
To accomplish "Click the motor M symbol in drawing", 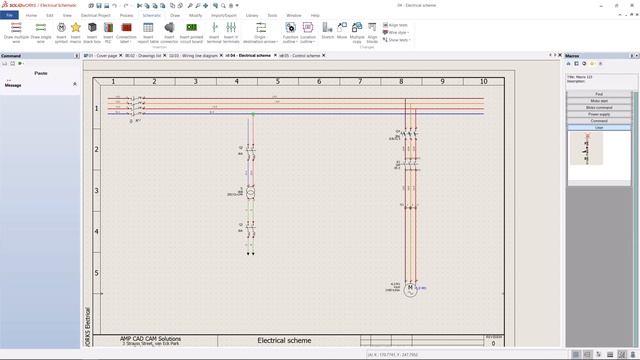I will coord(410,289).
